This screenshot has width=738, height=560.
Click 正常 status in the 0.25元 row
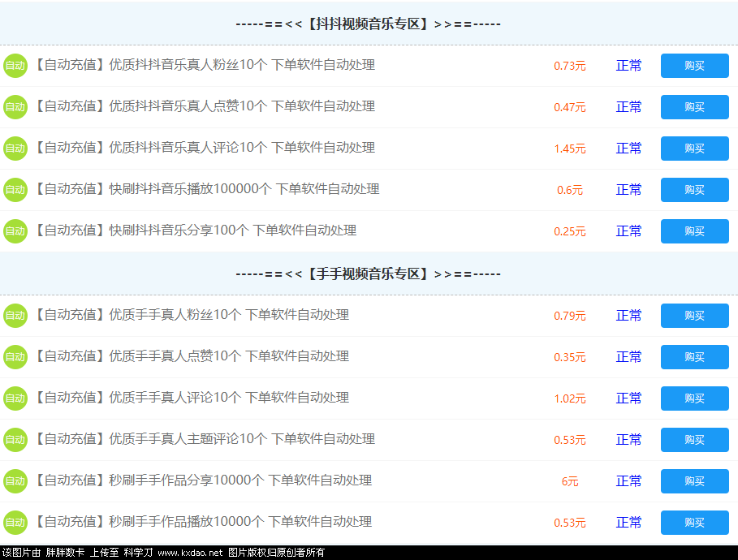629,231
